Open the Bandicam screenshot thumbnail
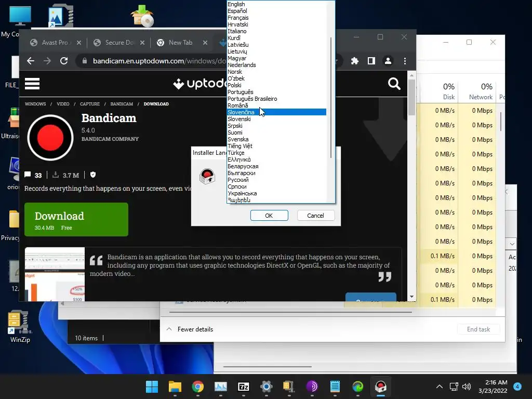532x399 pixels. [55, 274]
